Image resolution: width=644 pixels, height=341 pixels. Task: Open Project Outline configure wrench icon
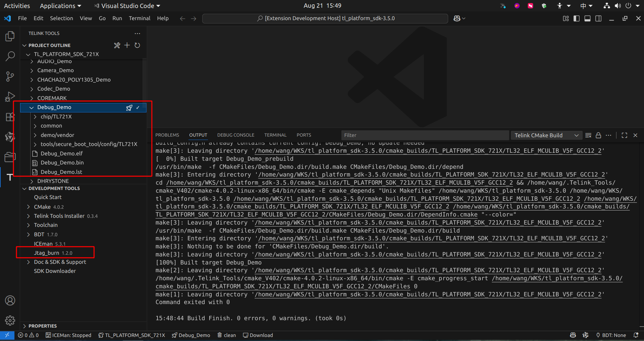(117, 45)
